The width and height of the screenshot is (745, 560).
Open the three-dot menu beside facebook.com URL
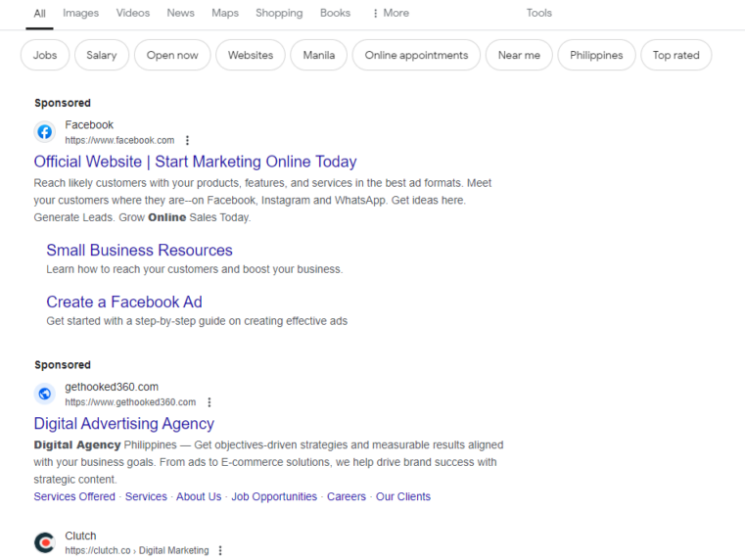(x=187, y=140)
